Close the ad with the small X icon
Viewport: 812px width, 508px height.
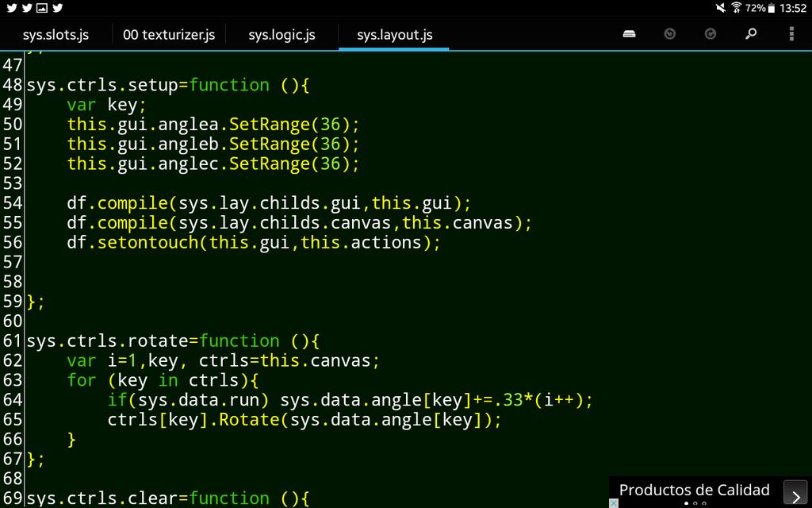coord(614,502)
